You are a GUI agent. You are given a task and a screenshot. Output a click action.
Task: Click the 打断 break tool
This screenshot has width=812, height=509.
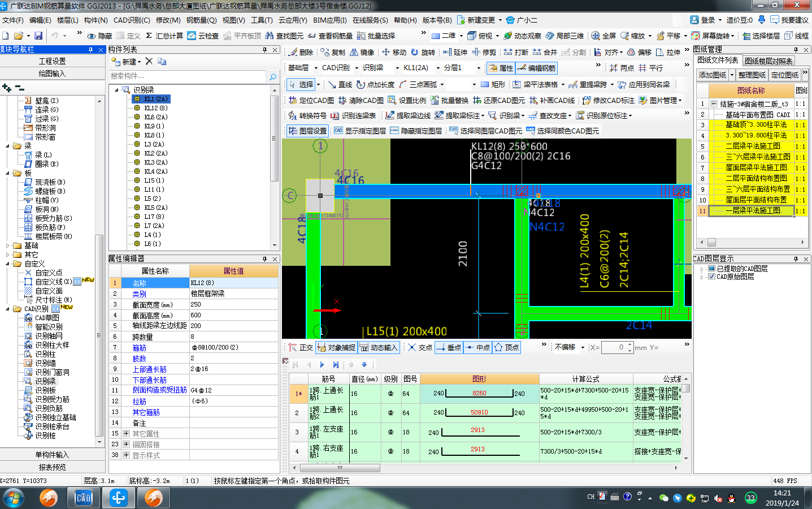(515, 52)
